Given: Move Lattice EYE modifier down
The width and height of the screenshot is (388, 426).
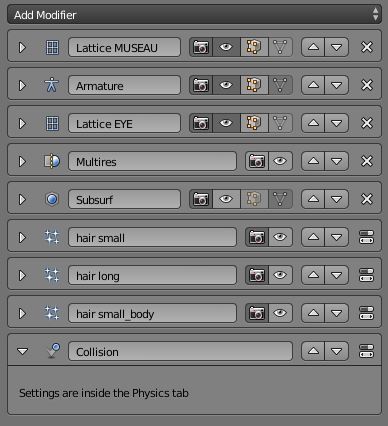Looking at the screenshot, I should click(x=337, y=123).
